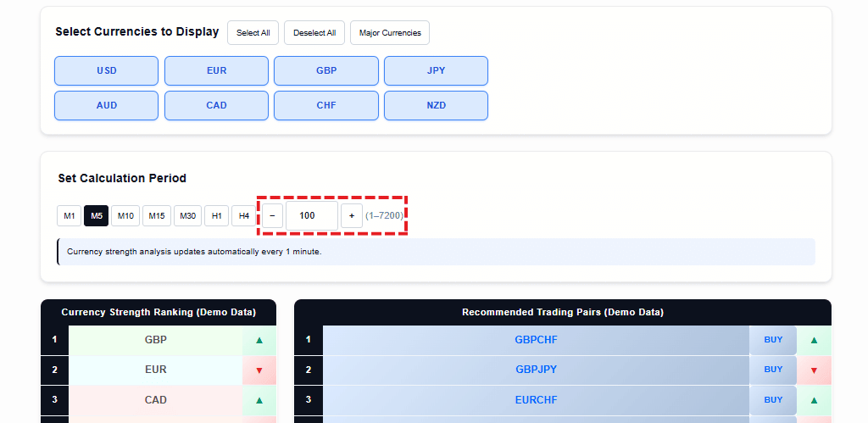This screenshot has width=868, height=423.
Task: Select the H4 timeframe
Action: tap(243, 216)
